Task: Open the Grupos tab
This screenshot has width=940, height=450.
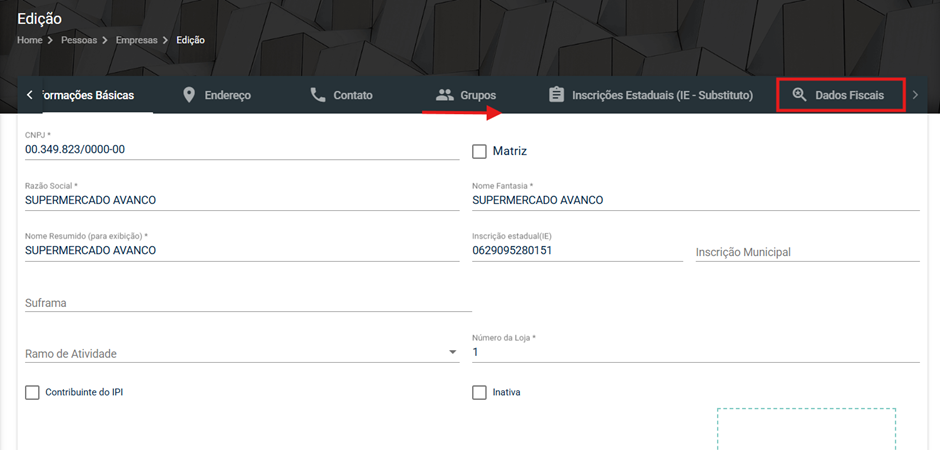Action: [x=466, y=95]
